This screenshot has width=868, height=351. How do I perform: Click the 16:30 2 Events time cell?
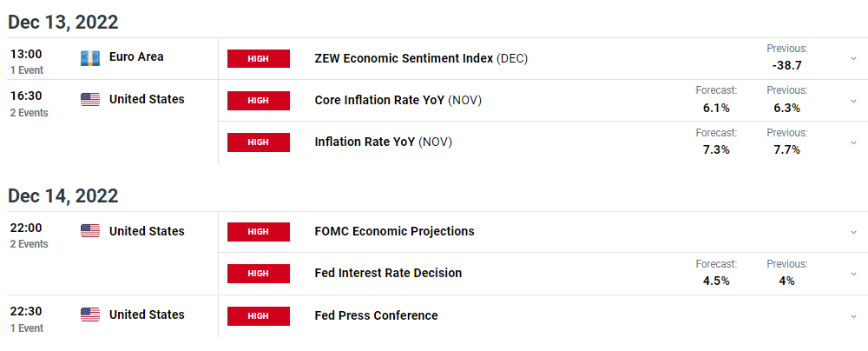point(29,103)
